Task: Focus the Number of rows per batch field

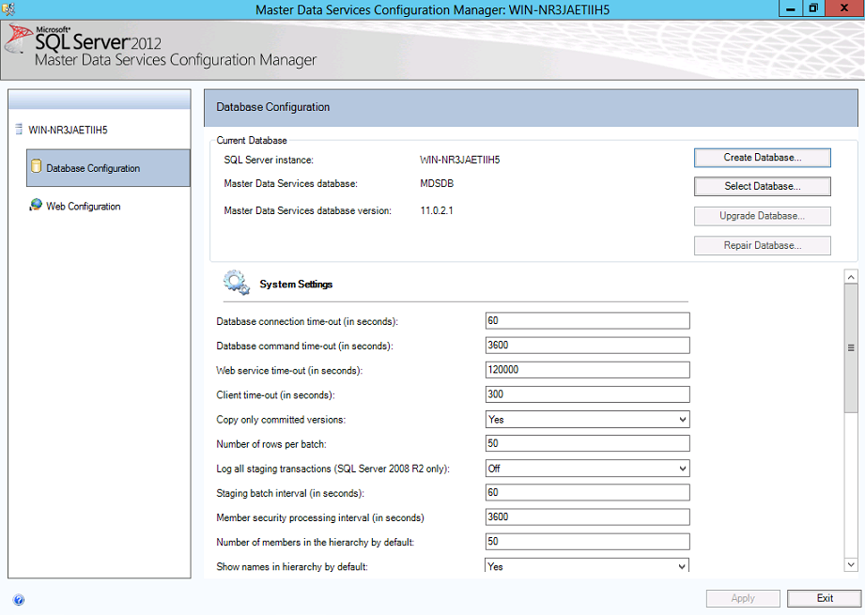Action: pyautogui.click(x=588, y=443)
